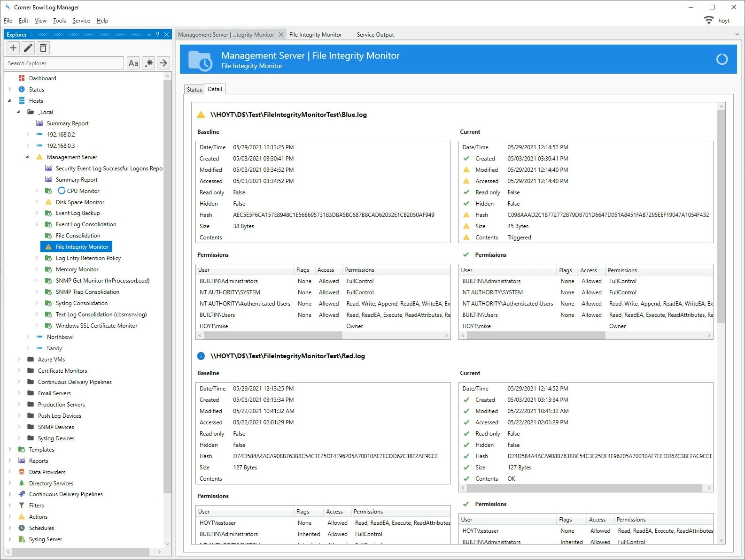Click the refresh spinner icon in blue header
The width and height of the screenshot is (745, 560).
(722, 59)
